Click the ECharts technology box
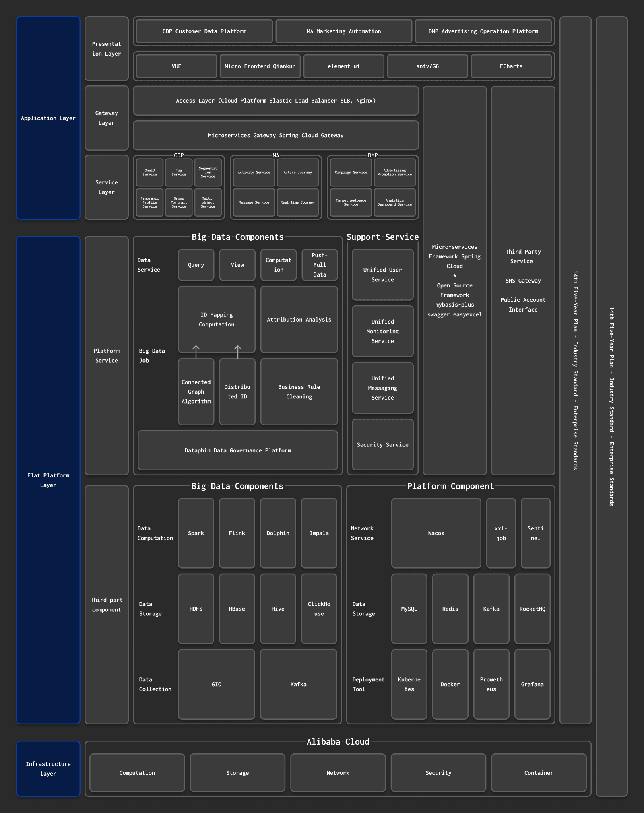The width and height of the screenshot is (644, 813). [x=511, y=66]
